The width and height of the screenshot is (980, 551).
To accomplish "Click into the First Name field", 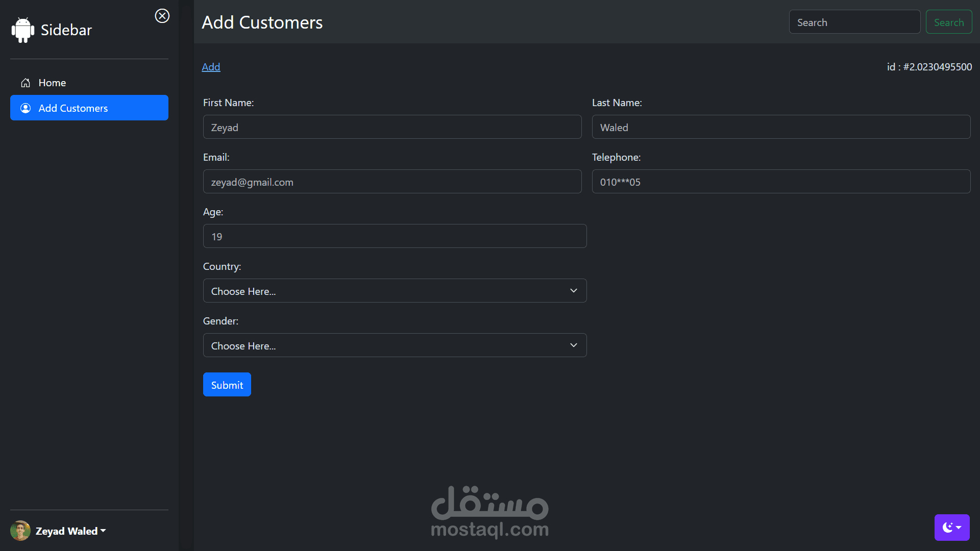I will [392, 127].
